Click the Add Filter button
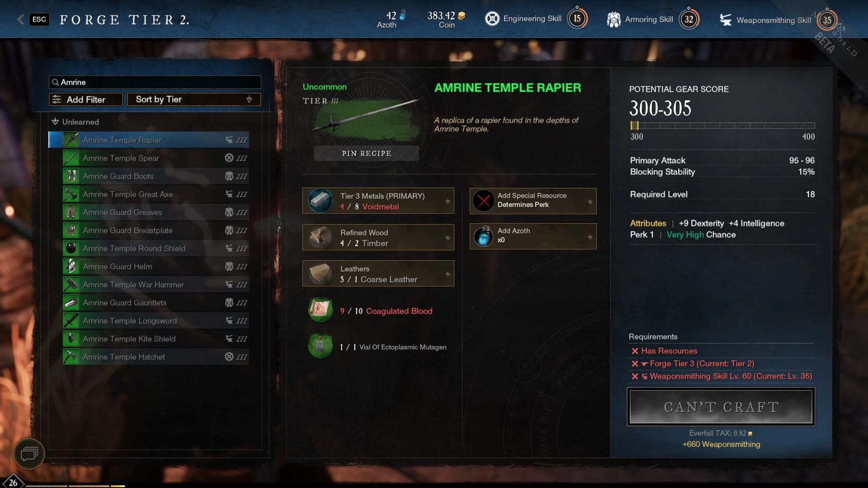 click(86, 99)
